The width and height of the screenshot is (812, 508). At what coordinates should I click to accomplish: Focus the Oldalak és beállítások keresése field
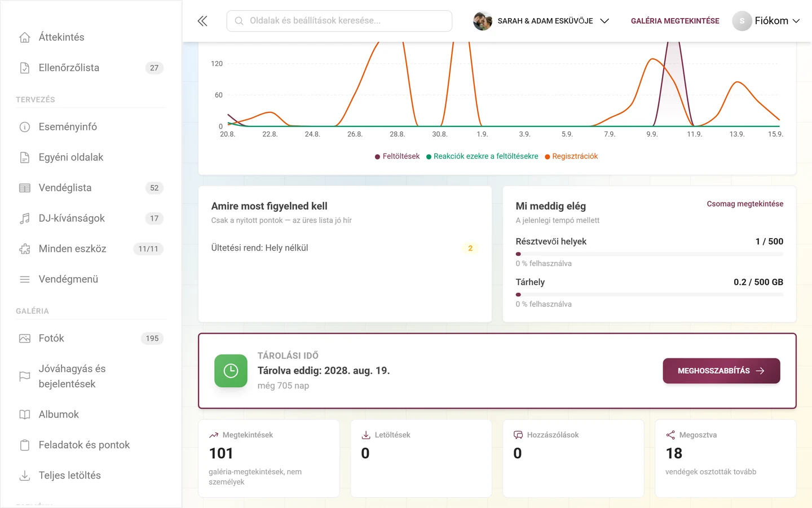click(339, 21)
